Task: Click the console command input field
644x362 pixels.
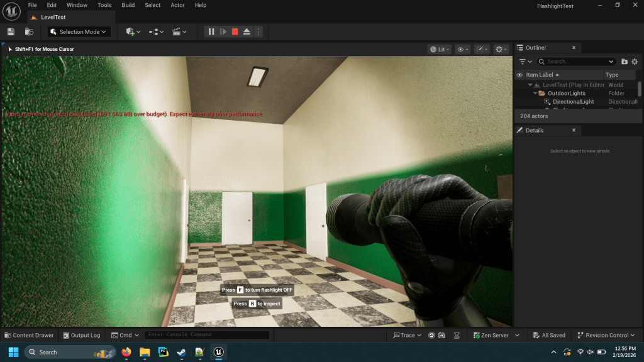Action: 207,335
